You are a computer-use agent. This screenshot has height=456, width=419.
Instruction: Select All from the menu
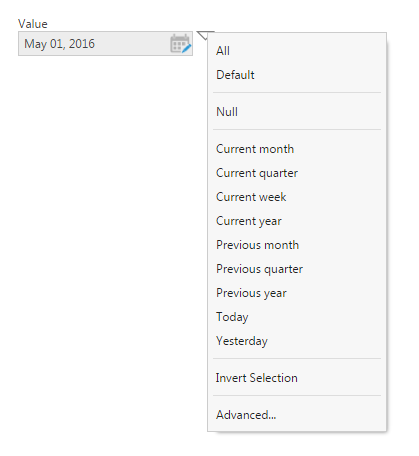297,51
